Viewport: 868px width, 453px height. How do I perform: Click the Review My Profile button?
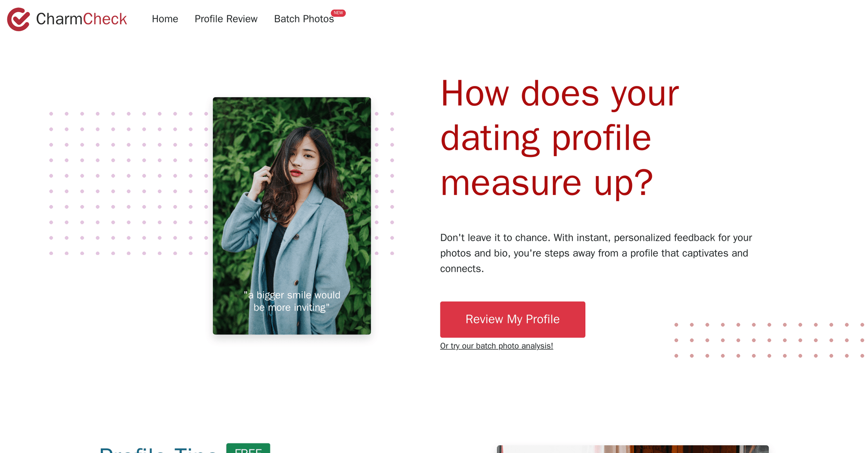pyautogui.click(x=513, y=319)
